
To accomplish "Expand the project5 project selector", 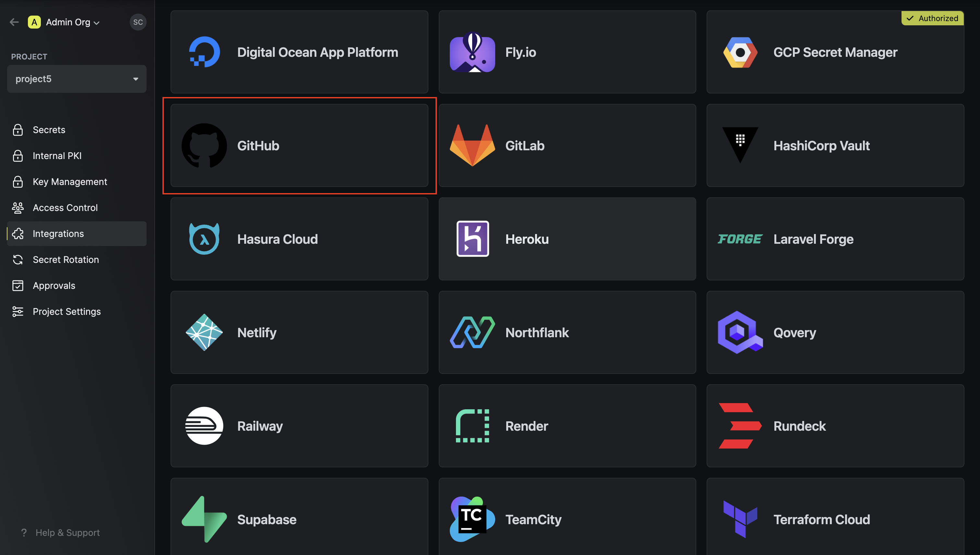I will [77, 79].
